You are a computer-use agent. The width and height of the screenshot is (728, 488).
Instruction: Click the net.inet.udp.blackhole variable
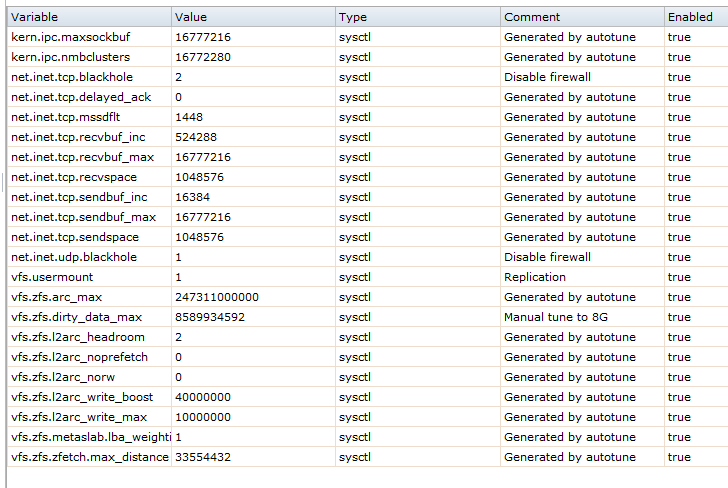point(73,257)
